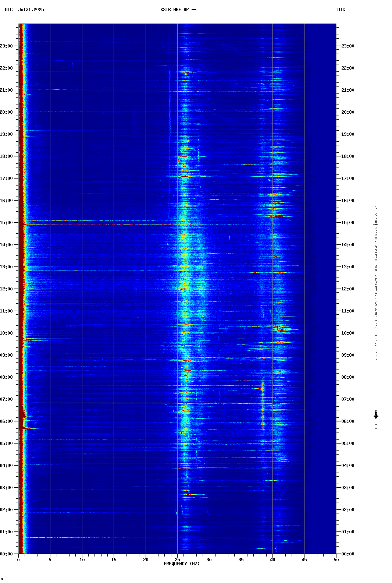Click the 14:00 label on the left time axis

coord(6,245)
